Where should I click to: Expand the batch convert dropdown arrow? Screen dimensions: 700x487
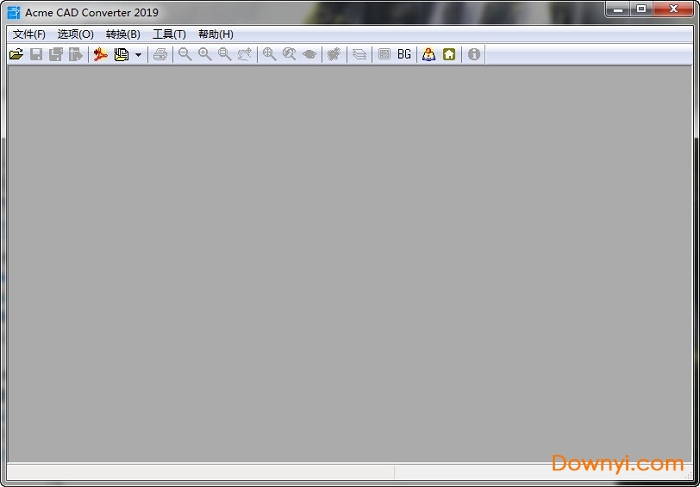[138, 55]
